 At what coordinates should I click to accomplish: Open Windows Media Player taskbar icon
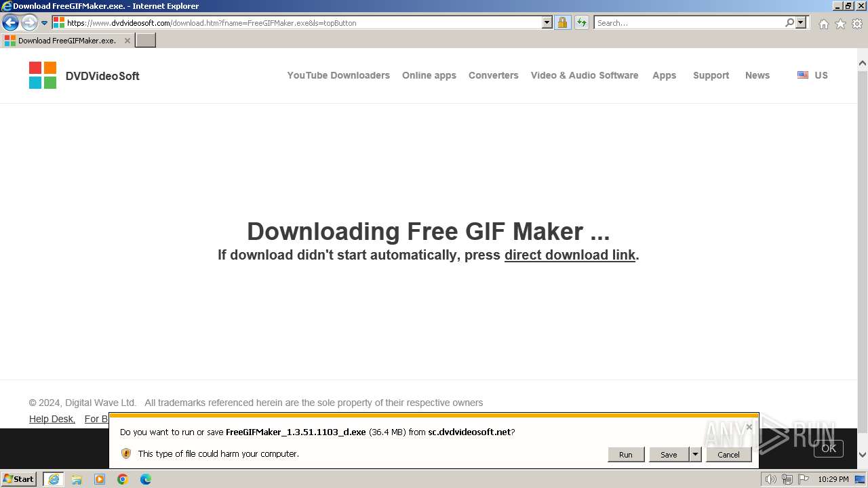tap(100, 479)
